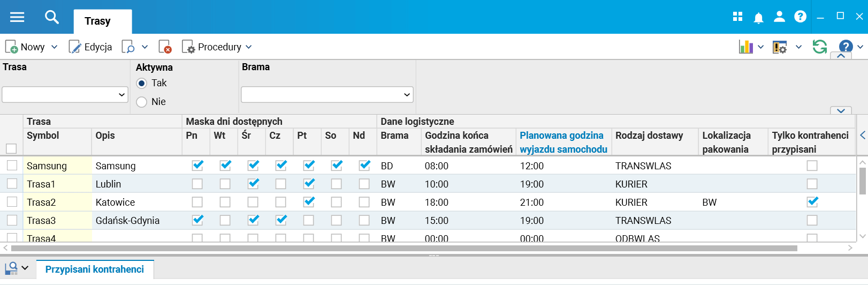Screen dimensions: 868x285
Task: Select the Trasa2 symbol cell
Action: click(x=57, y=202)
